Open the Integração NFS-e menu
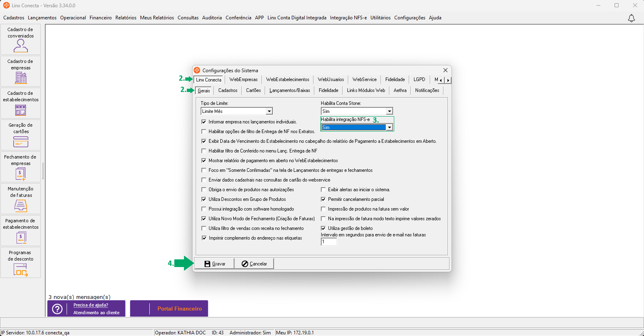 (348, 18)
